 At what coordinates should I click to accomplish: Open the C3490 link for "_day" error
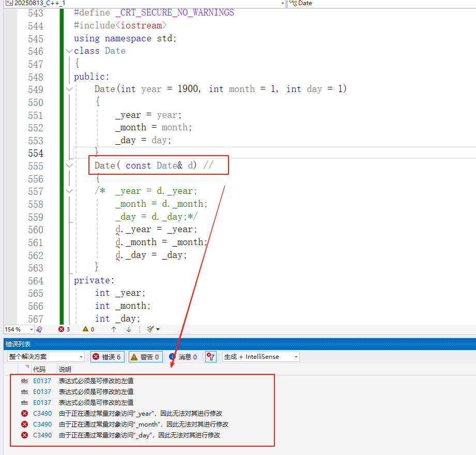tap(42, 435)
